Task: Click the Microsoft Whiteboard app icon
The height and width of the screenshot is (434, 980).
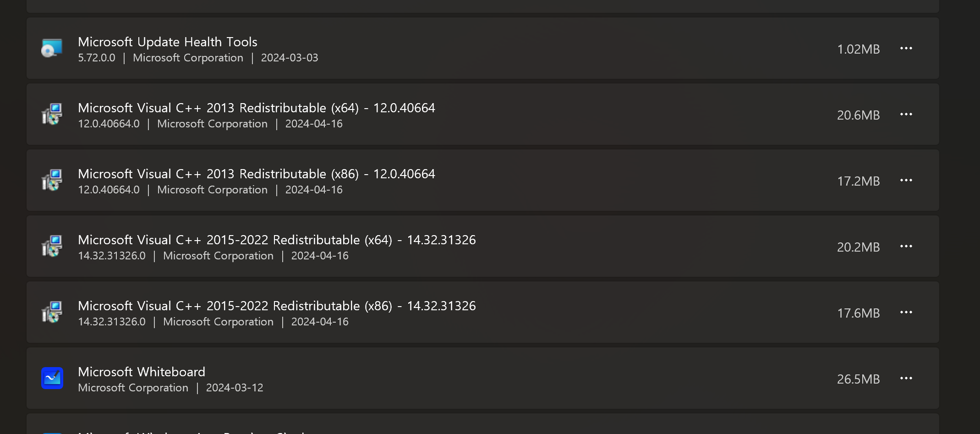Action: [52, 378]
